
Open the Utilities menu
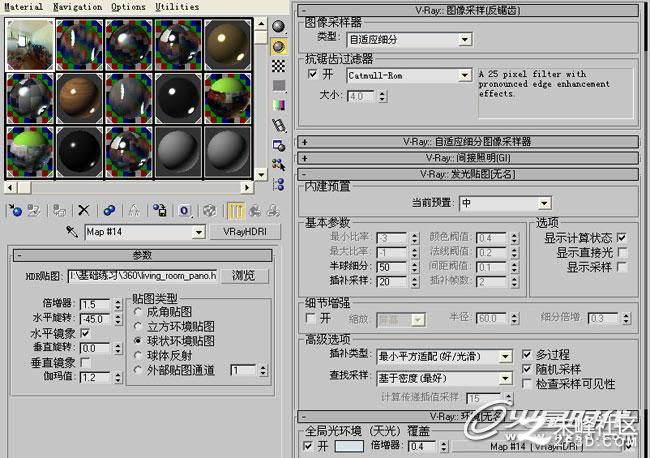coord(177,7)
